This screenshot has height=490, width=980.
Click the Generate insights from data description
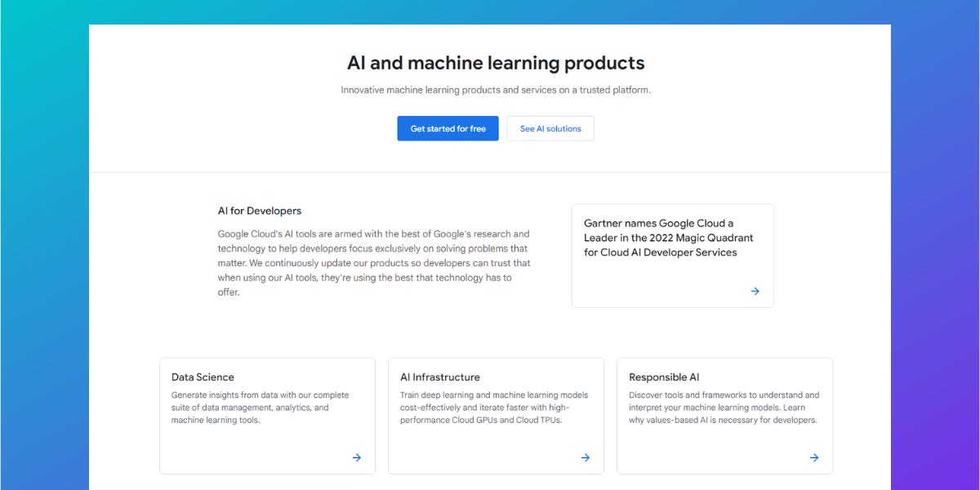[x=261, y=408]
